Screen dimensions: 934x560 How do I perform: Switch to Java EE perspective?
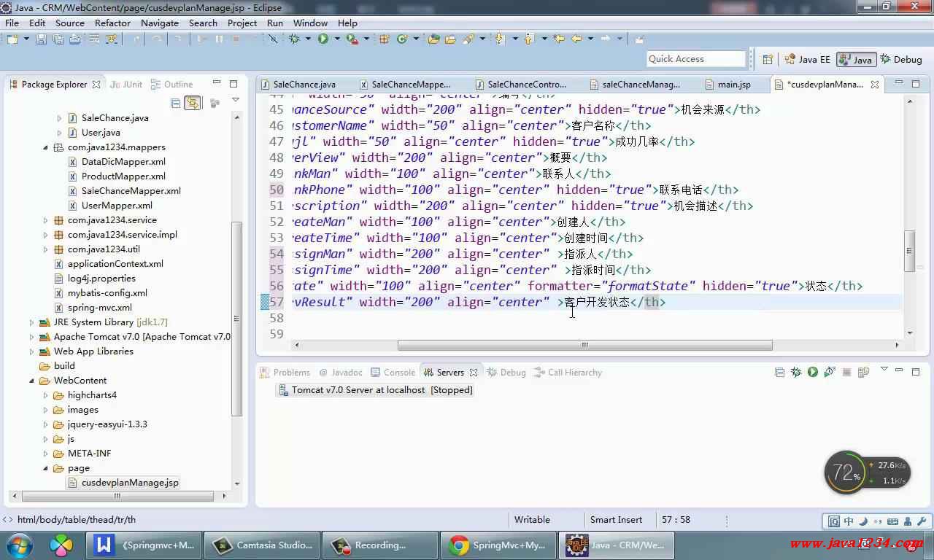click(x=808, y=60)
